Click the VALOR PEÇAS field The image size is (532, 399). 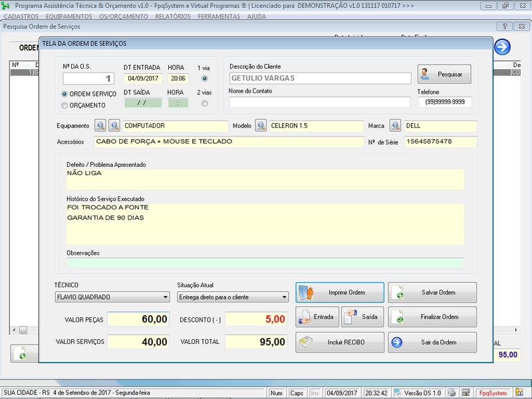[138, 319]
